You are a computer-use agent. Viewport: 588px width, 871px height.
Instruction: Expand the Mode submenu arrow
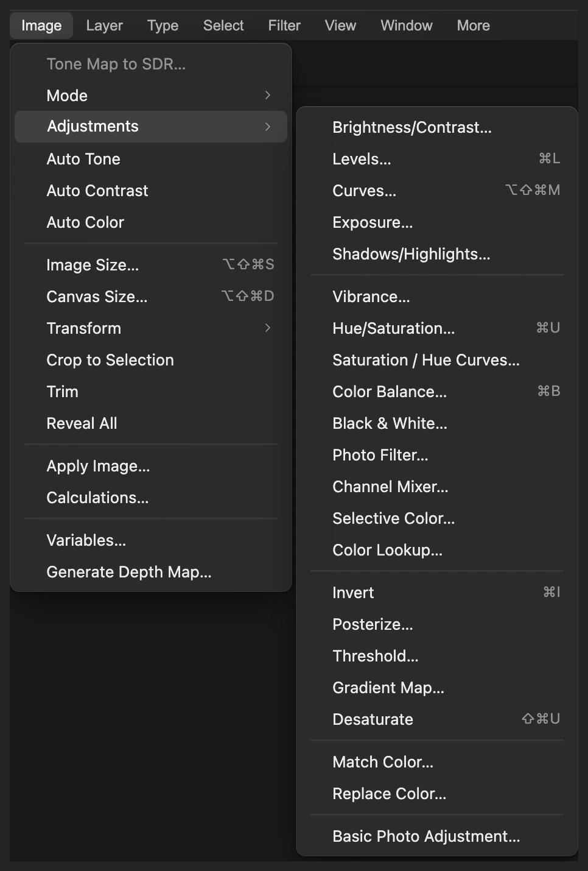tap(268, 95)
